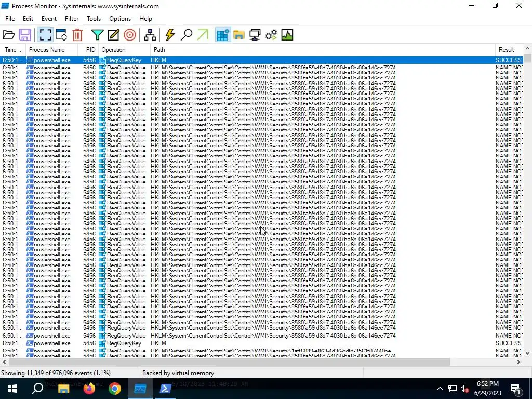Click the horizontal scrollbar right arrow
This screenshot has width=532, height=399.
pos(519,362)
